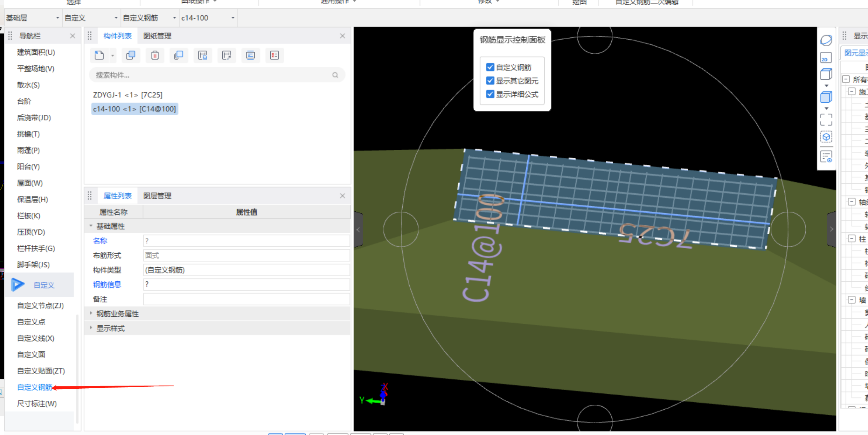The height and width of the screenshot is (435, 868).
Task: Click the Extract component archive icon
Action: click(x=227, y=55)
